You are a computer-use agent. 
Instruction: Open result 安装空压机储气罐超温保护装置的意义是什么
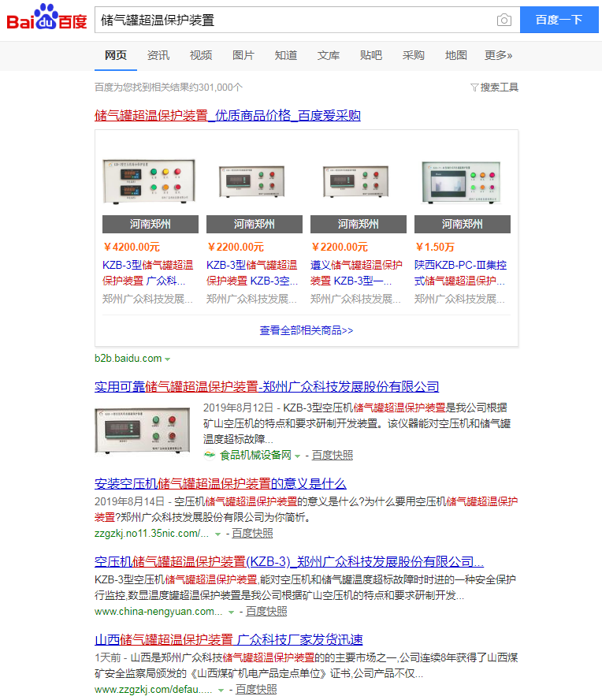coord(220,483)
